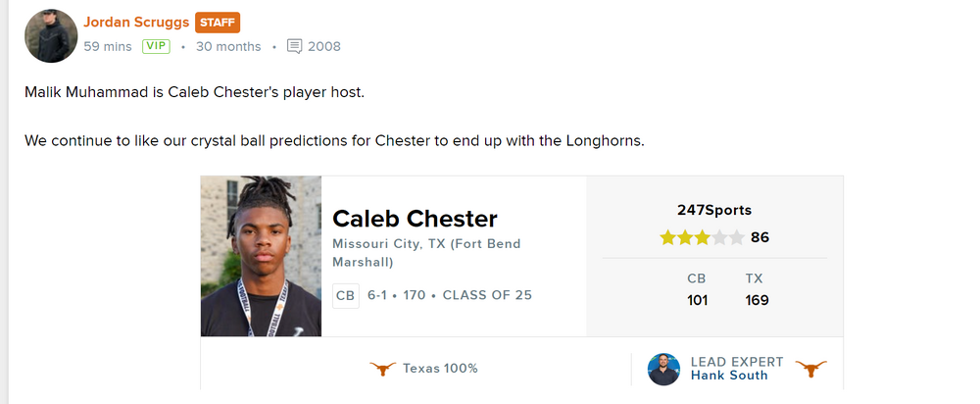The width and height of the screenshot is (980, 404).
Task: Click the TX state rank 169
Action: (x=757, y=300)
